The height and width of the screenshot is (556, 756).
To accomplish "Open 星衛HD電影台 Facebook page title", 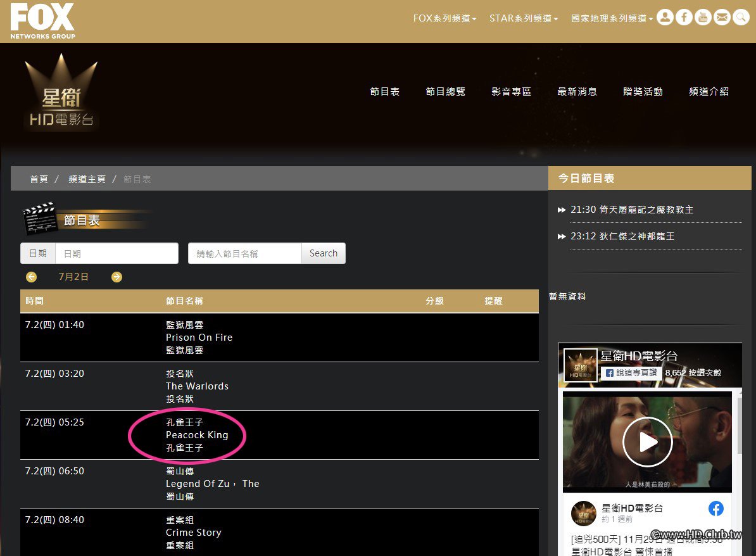I will (639, 356).
